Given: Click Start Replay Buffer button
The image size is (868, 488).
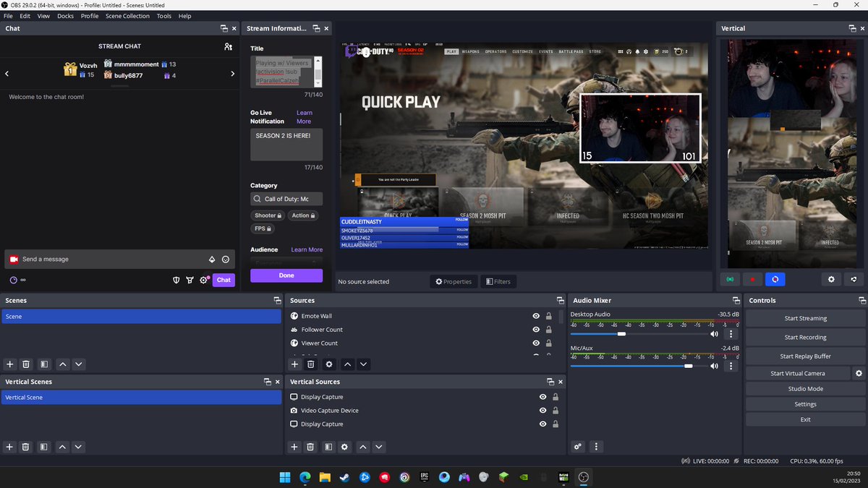Looking at the screenshot, I should 805,356.
